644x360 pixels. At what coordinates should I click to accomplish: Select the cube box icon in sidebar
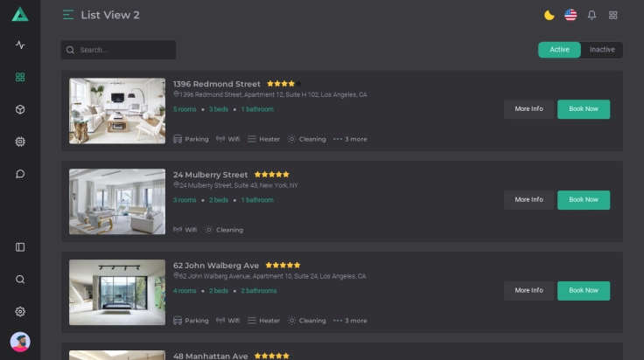[x=20, y=109]
